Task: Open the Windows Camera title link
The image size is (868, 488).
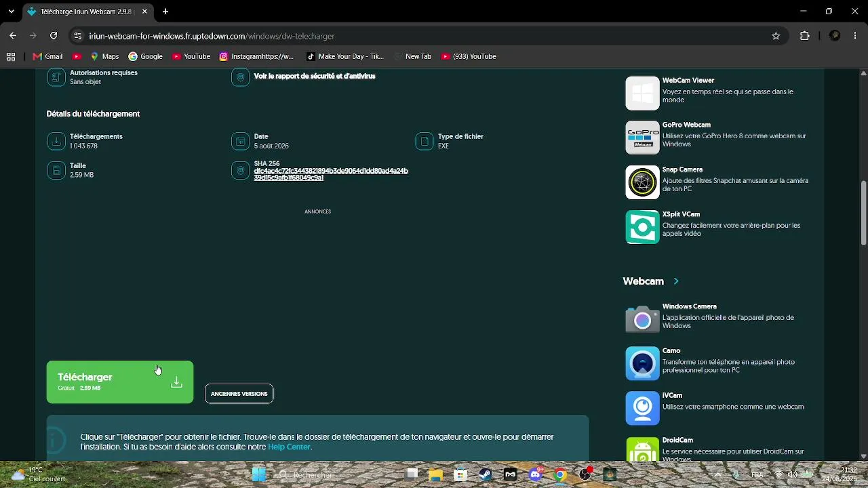Action: click(690, 307)
